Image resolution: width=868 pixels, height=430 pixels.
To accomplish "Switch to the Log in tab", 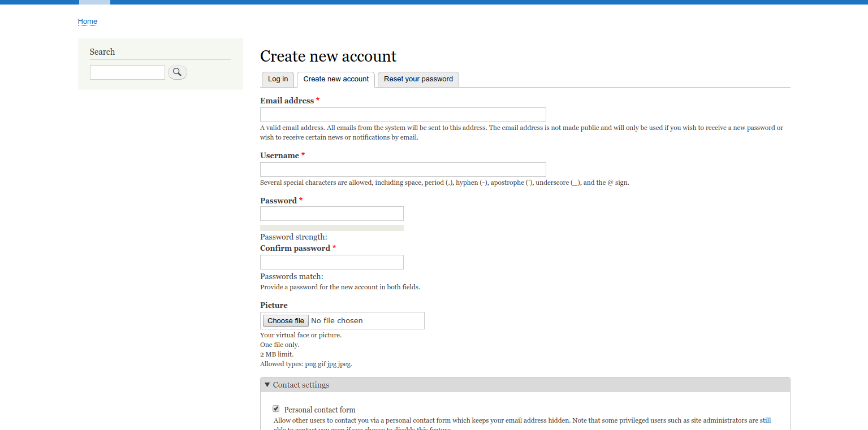I will [x=278, y=79].
